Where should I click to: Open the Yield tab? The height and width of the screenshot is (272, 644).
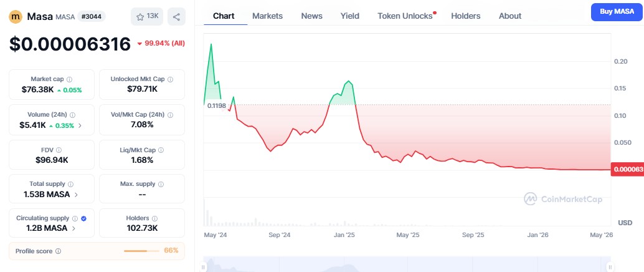pos(350,16)
